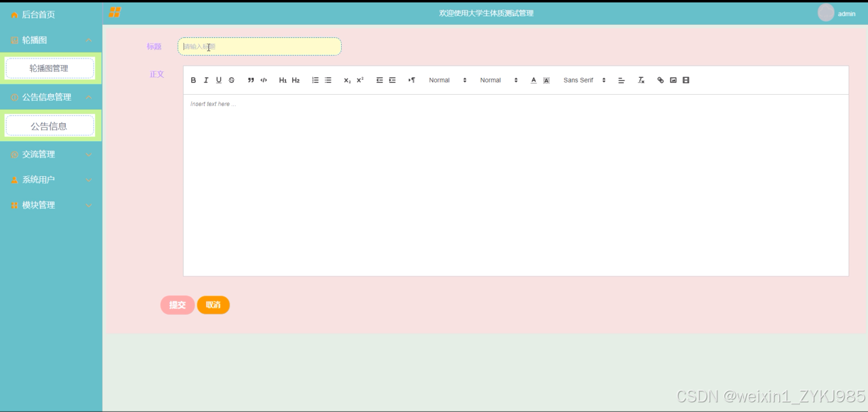Open the text color picker

(x=533, y=80)
